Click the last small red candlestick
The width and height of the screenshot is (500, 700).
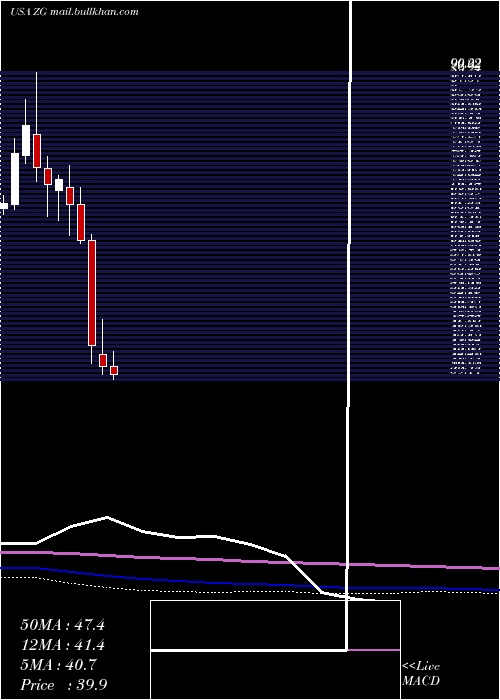pyautogui.click(x=114, y=371)
